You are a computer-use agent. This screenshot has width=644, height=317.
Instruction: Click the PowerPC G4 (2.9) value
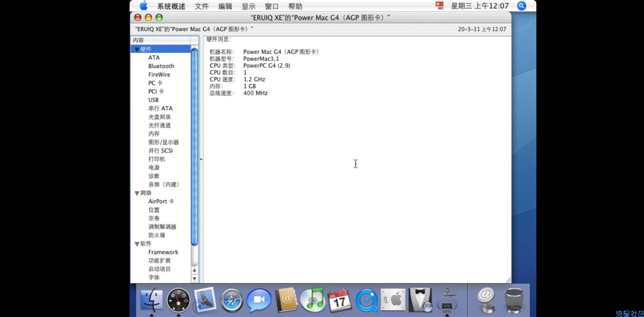click(x=266, y=66)
